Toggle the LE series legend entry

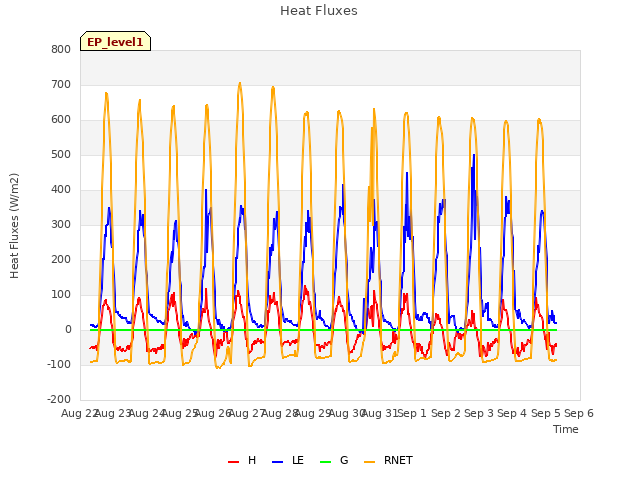[288, 460]
